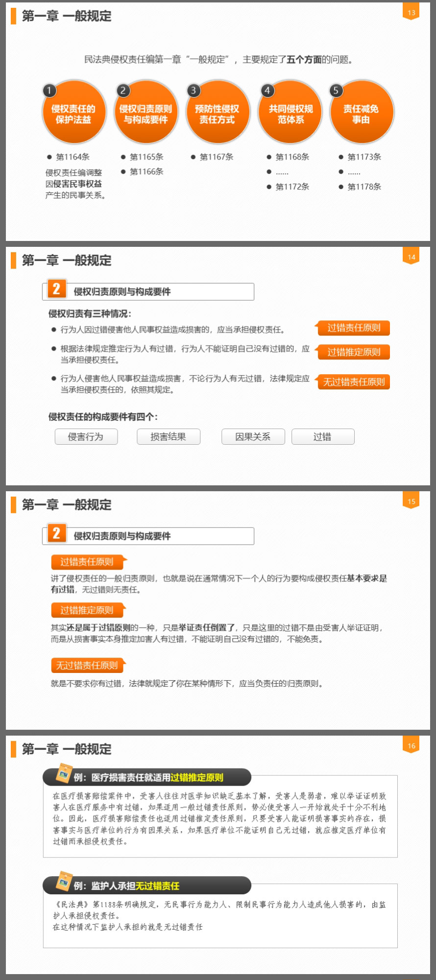436x980 pixels.
Task: Click the line 在这种情况下监护人承担的就是无过错责任
Action: tap(127, 927)
